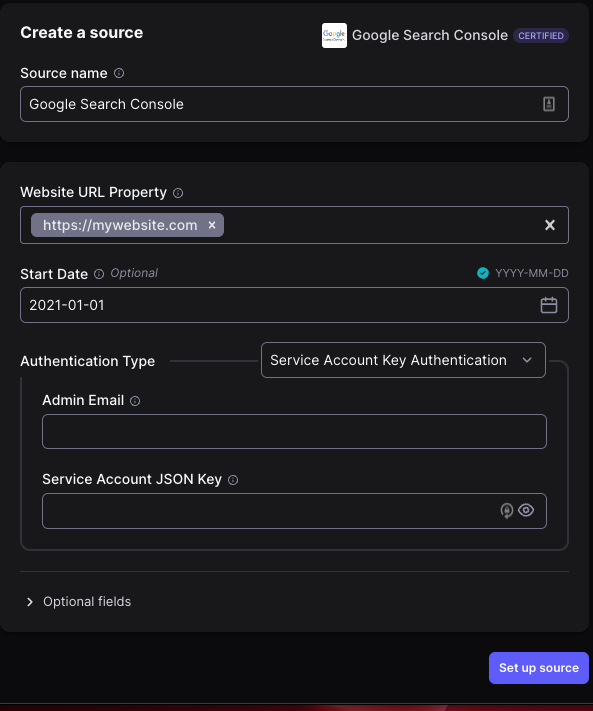Click the Admin Email input field
Screen dimensions: 593x711
(294, 431)
